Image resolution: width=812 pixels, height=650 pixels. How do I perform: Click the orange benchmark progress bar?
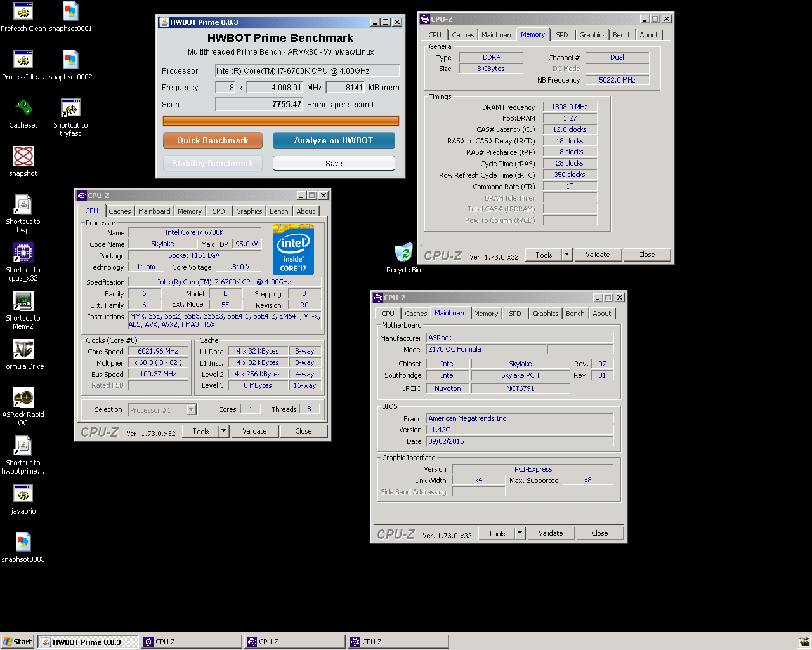point(281,121)
